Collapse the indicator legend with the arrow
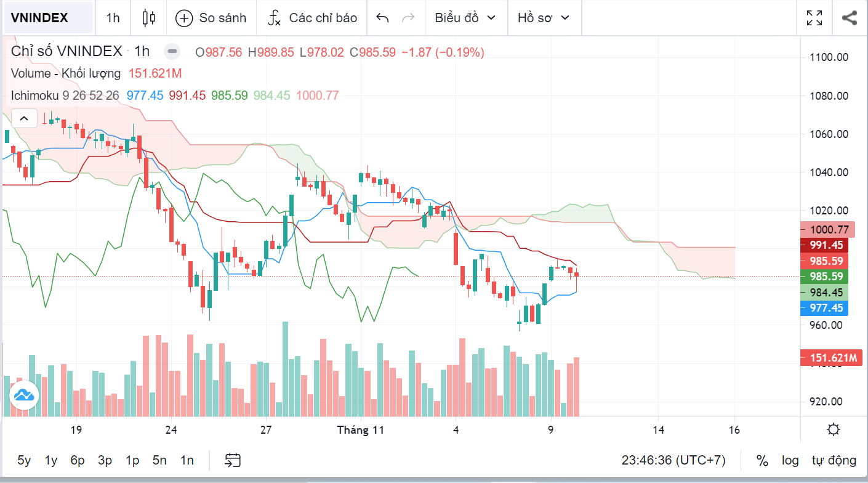 [x=24, y=118]
